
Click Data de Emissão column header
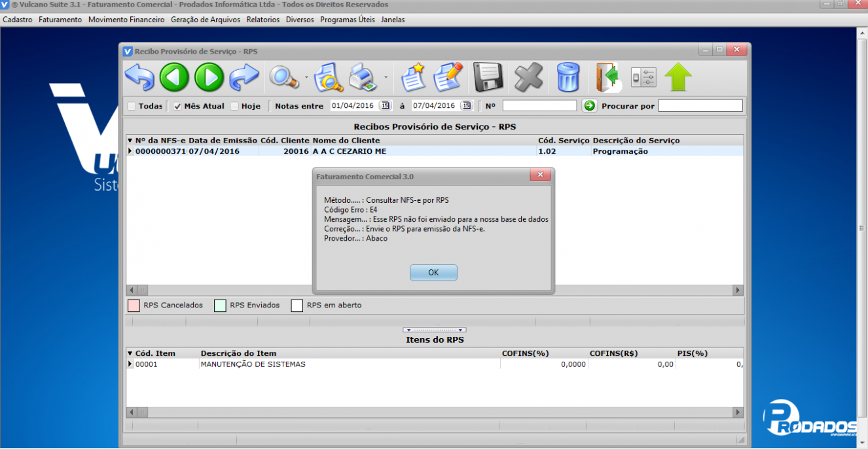223,141
